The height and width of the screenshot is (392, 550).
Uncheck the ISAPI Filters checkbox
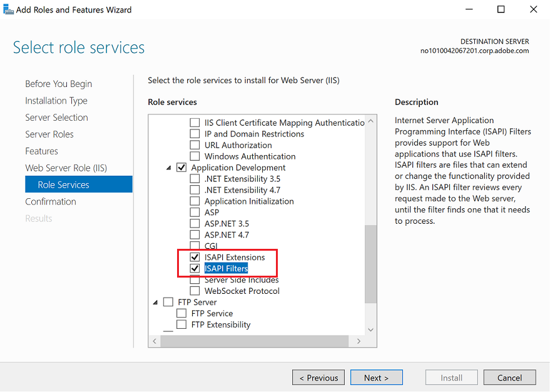point(195,269)
